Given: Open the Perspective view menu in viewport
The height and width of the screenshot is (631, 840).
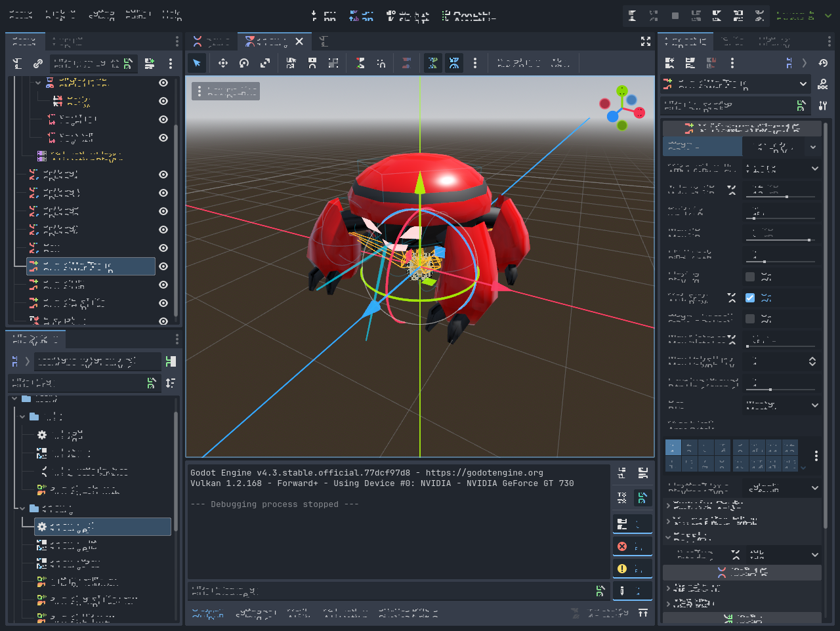Looking at the screenshot, I should tap(226, 91).
